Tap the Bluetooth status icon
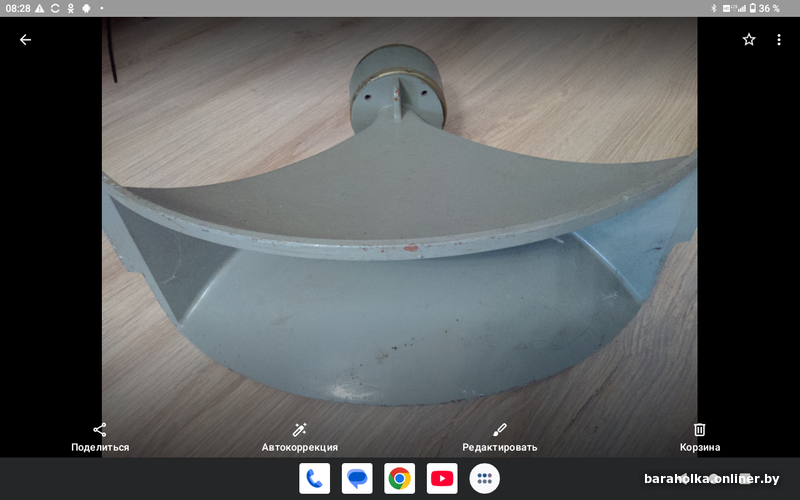 pos(714,9)
